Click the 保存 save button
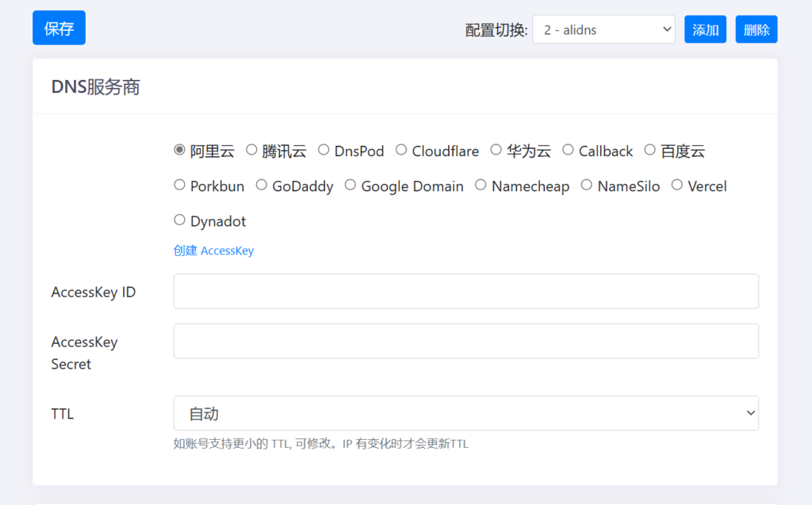 pyautogui.click(x=59, y=28)
